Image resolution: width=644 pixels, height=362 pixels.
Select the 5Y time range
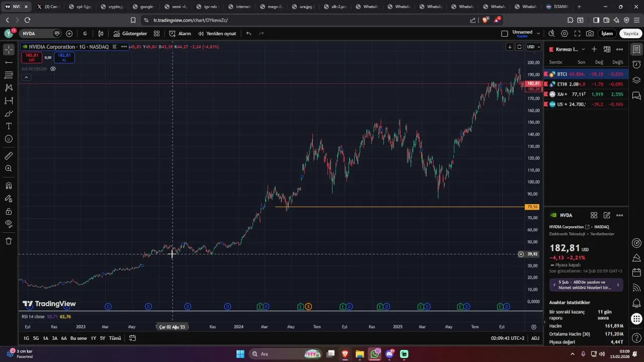pyautogui.click(x=103, y=338)
